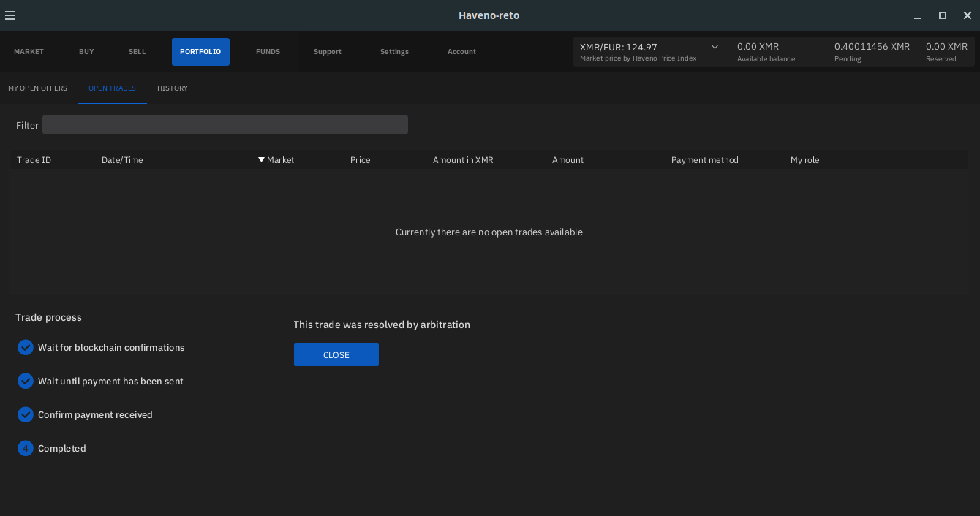Click the 0.40011456 XMR pending balance
This screenshot has height=516, width=980.
872,46
